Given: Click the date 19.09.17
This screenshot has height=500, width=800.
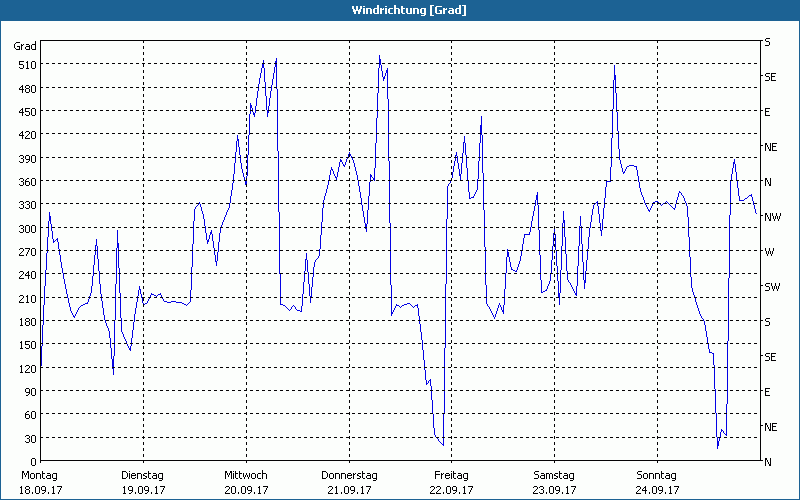Looking at the screenshot, I should click(143, 490).
